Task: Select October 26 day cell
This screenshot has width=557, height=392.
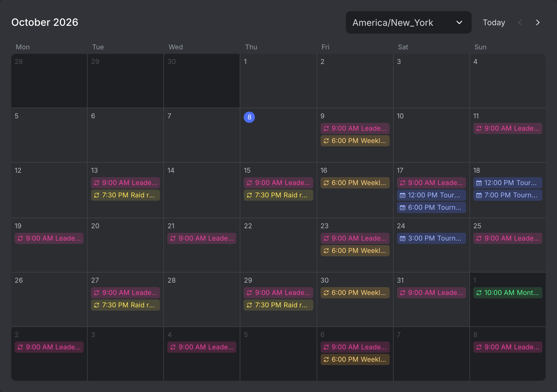Action: point(49,299)
